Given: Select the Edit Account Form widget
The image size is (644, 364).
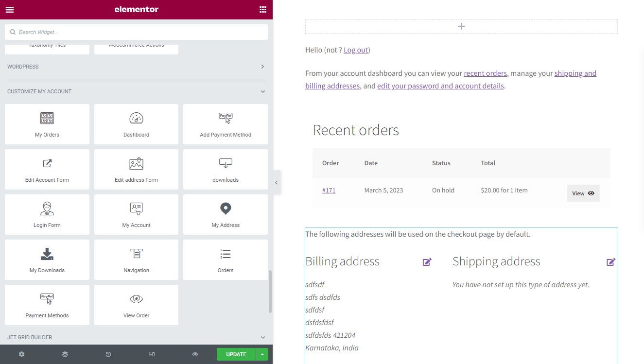Looking at the screenshot, I should click(47, 169).
